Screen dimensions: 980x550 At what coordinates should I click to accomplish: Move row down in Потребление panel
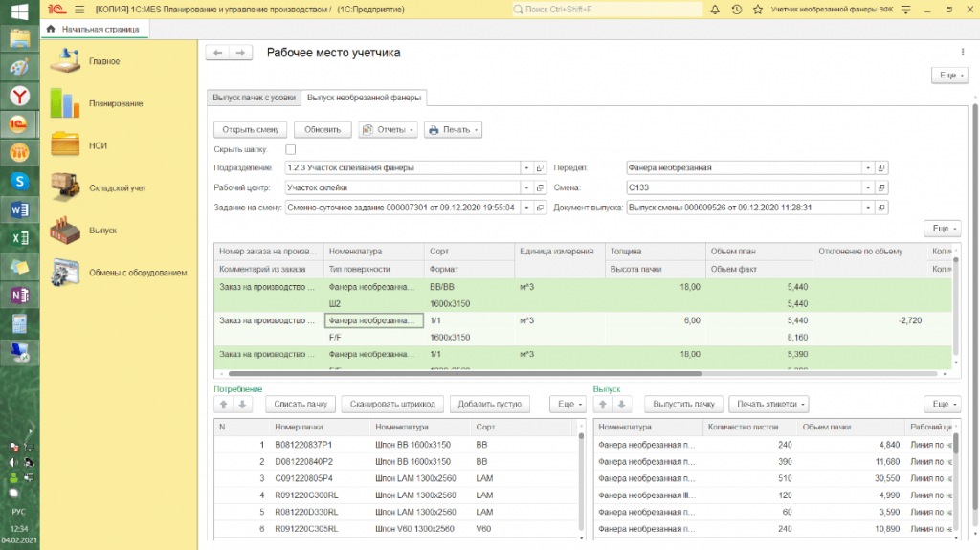coord(242,405)
